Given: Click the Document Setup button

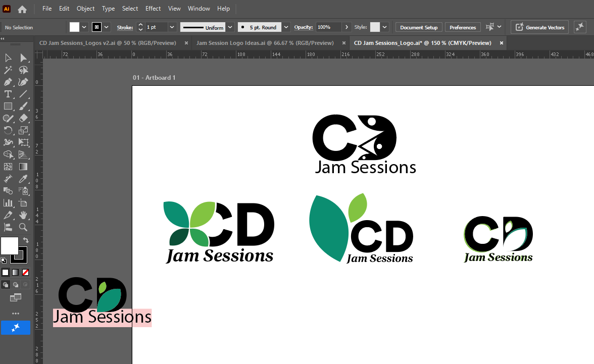Looking at the screenshot, I should 419,27.
